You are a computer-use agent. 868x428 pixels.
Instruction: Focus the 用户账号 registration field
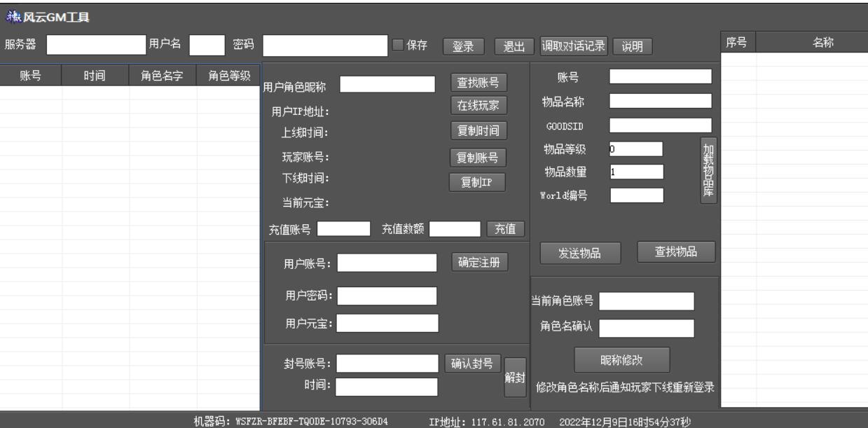point(387,263)
